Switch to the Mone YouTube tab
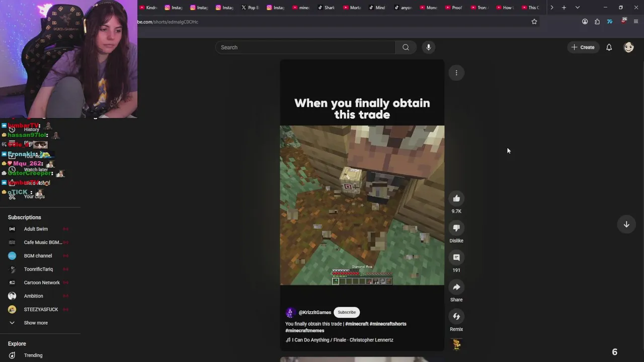This screenshot has height=362, width=644. click(429, 8)
